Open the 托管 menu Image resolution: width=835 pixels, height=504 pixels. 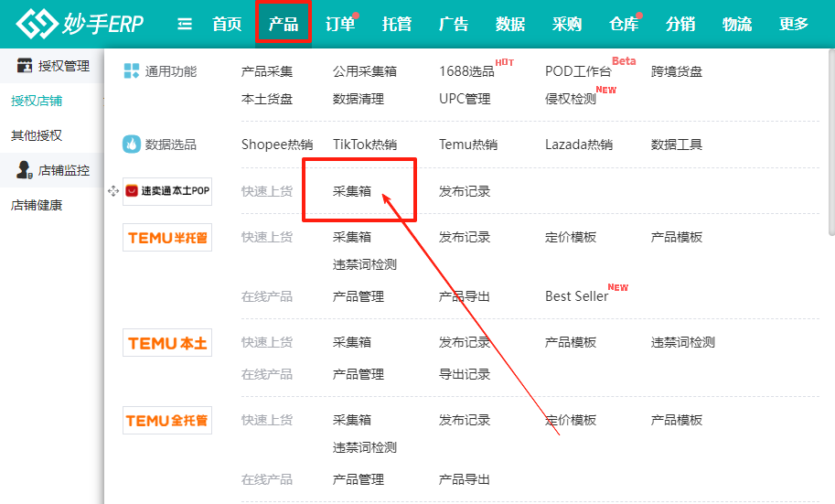tap(397, 24)
